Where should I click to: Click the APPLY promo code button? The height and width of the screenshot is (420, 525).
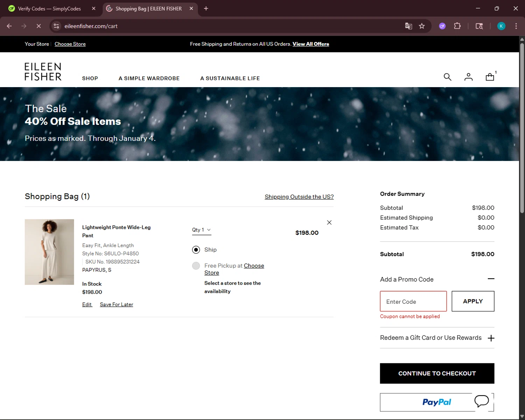473,301
